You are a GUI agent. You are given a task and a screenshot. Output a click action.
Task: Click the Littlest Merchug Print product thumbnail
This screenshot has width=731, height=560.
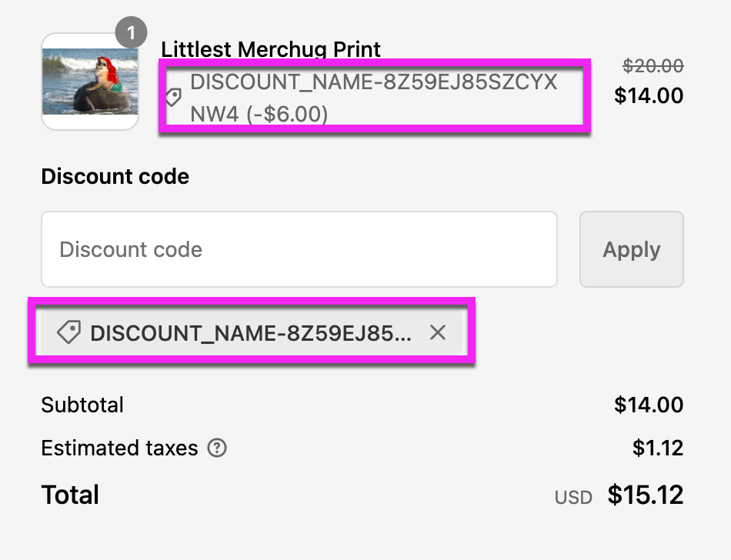(90, 82)
